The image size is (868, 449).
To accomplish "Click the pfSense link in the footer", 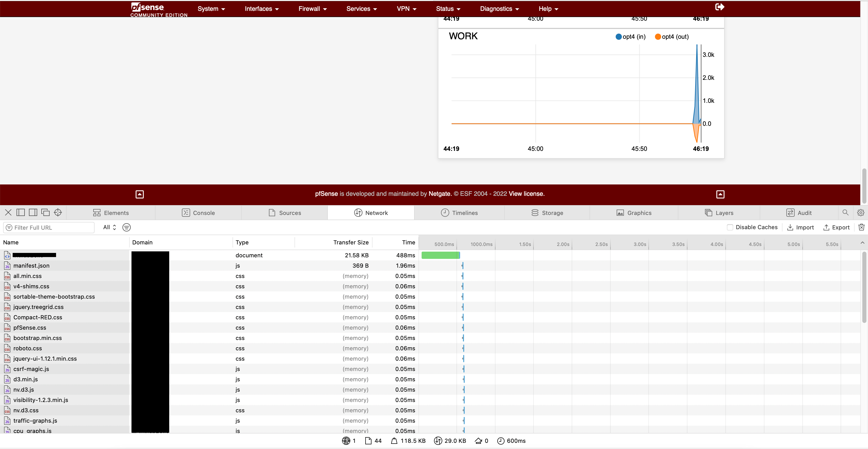I will point(327,193).
